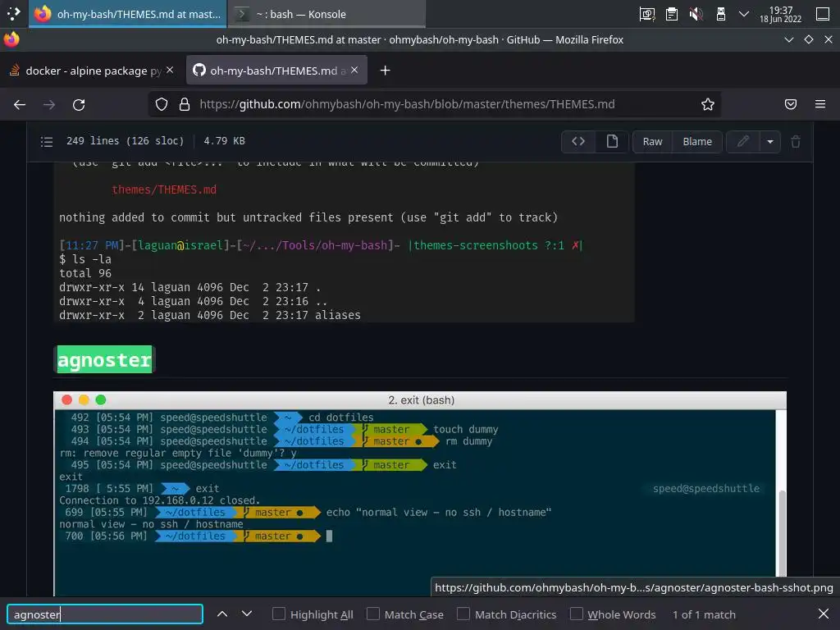The width and height of the screenshot is (840, 630).
Task: Enable the Match Diacritics checkbox
Action: point(463,614)
